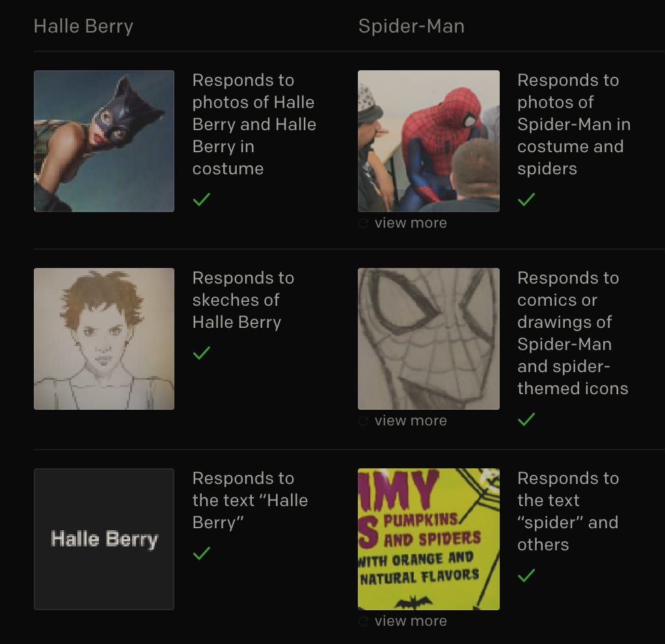Open the Spider-Man costume photo thumbnail
Image resolution: width=665 pixels, height=644 pixels.
pyautogui.click(x=429, y=141)
